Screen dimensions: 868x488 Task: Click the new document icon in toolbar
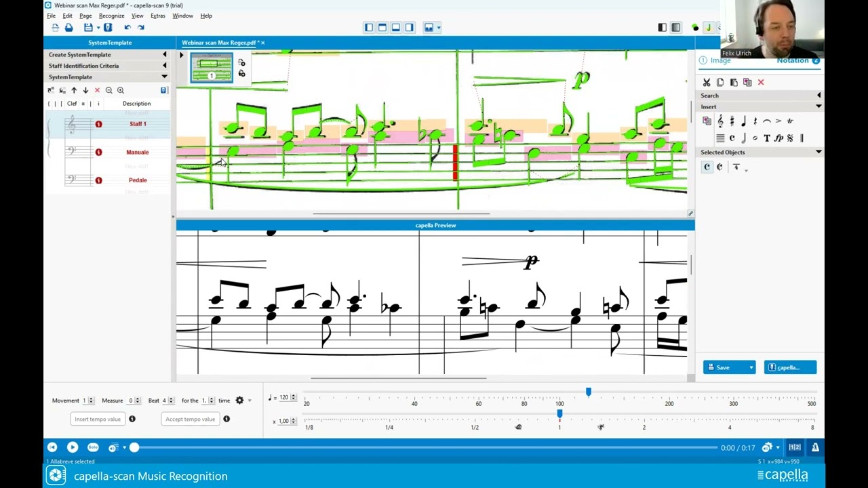[x=55, y=27]
